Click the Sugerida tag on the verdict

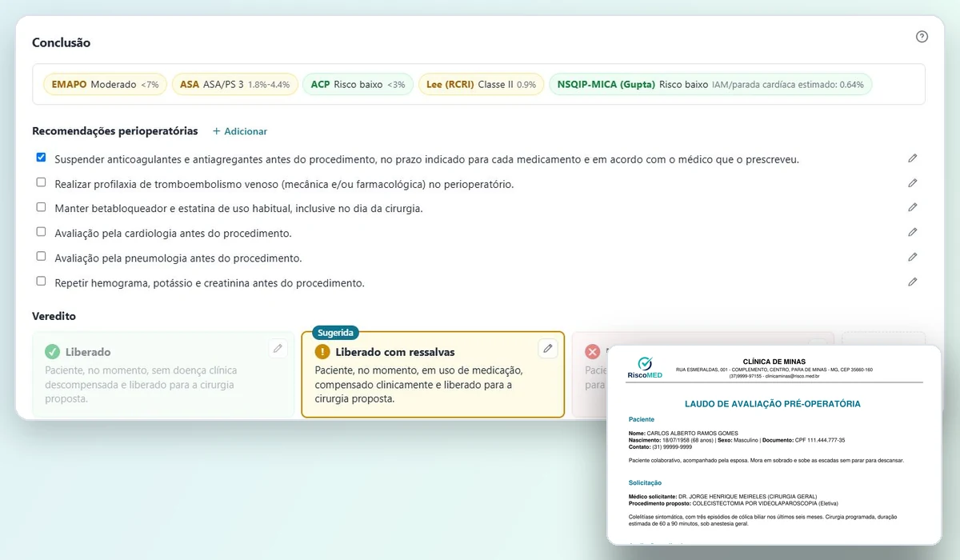(x=335, y=333)
